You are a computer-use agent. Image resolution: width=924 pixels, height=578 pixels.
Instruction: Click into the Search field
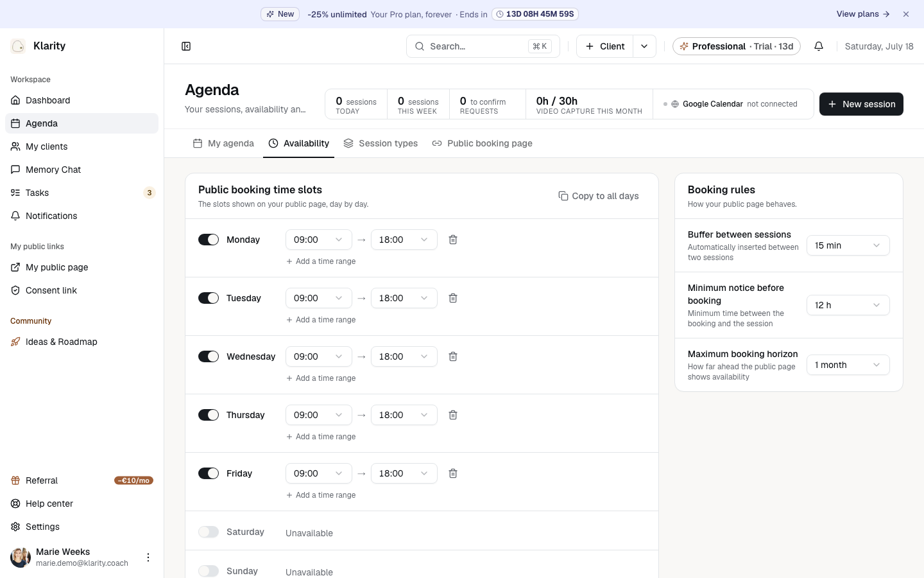(483, 46)
